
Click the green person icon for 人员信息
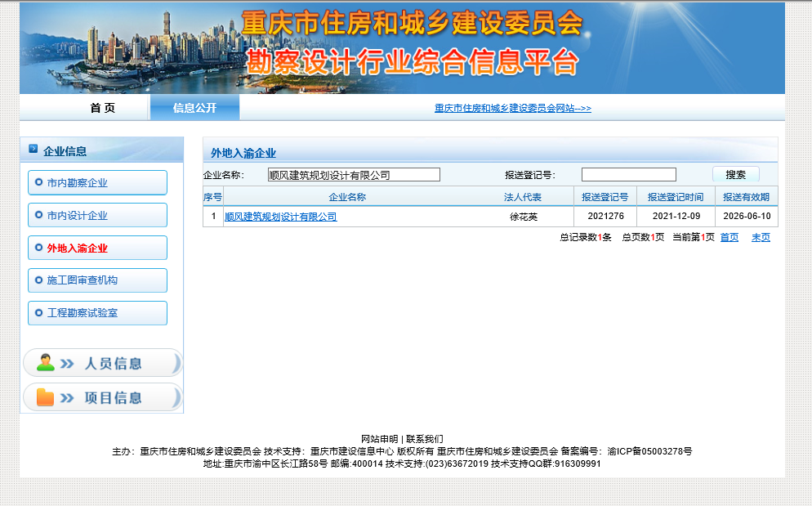coord(46,362)
